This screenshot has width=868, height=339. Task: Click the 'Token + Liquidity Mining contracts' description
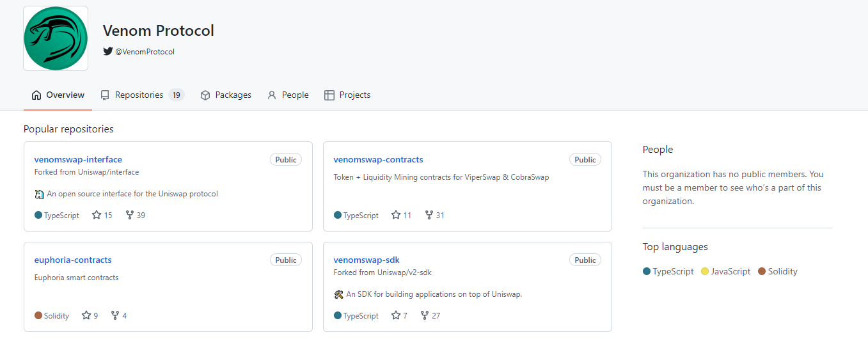click(441, 177)
